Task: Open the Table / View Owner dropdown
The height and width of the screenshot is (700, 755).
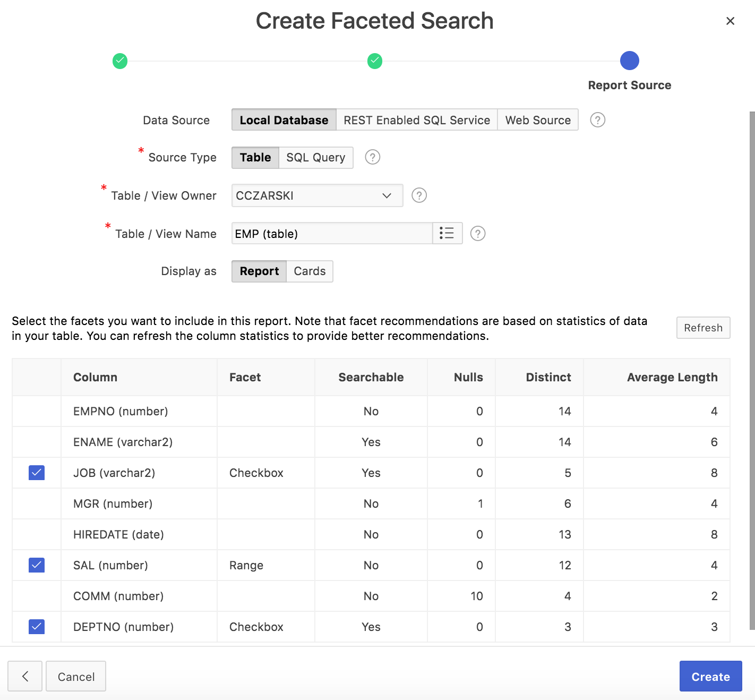Action: (386, 195)
